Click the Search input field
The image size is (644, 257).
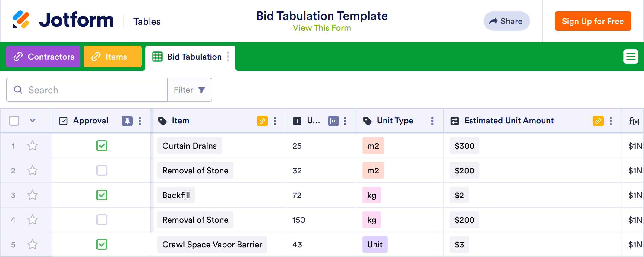click(x=90, y=90)
